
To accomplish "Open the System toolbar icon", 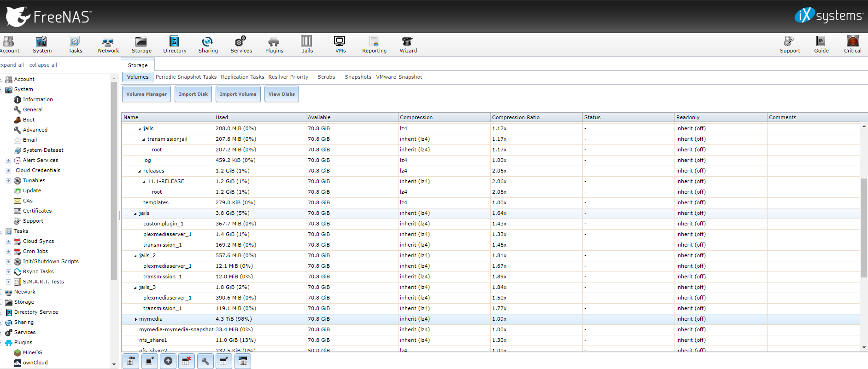I will 42,45.
